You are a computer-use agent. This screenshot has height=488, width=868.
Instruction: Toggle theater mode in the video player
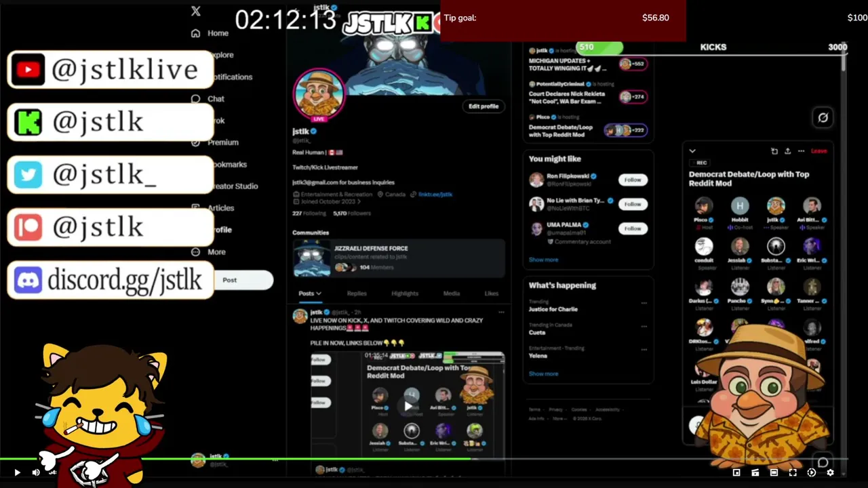(774, 472)
